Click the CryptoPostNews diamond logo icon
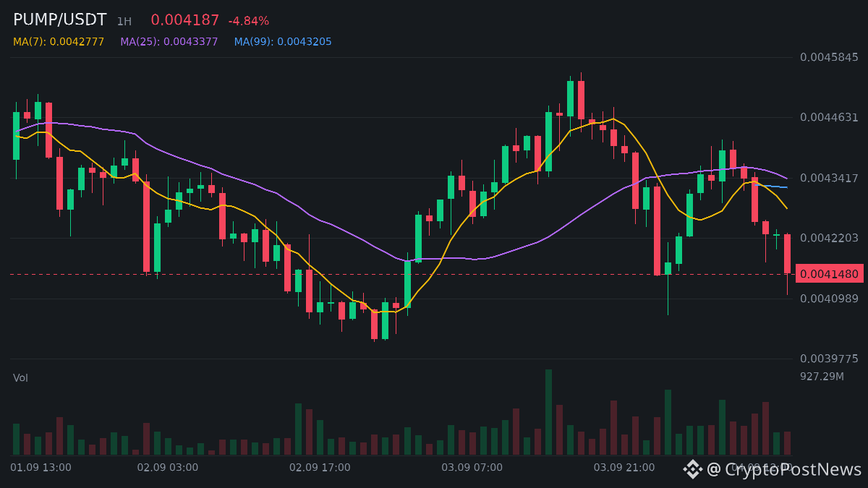The width and height of the screenshot is (868, 488). [693, 469]
